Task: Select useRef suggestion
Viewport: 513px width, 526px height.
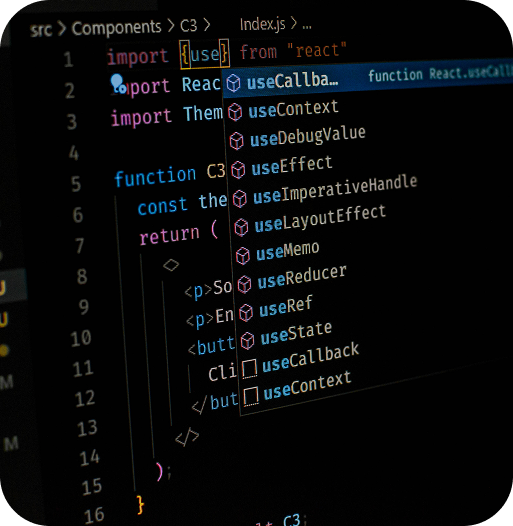Action: point(286,306)
